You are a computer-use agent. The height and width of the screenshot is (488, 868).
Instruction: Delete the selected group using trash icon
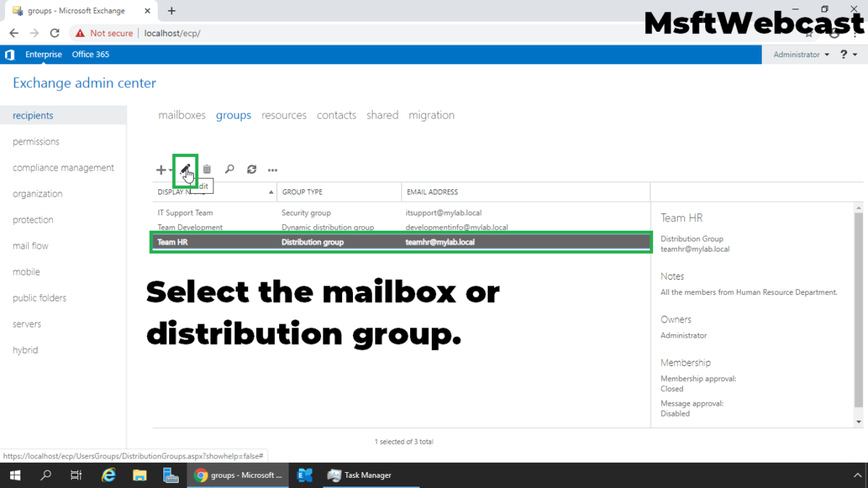point(207,169)
